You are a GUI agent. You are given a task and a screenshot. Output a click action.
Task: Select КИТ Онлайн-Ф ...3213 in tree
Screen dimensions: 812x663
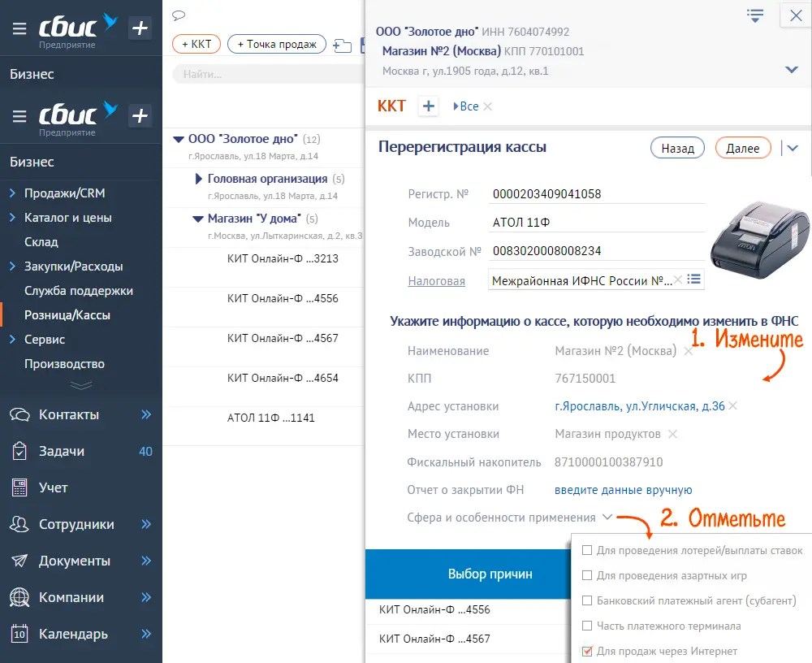(283, 258)
